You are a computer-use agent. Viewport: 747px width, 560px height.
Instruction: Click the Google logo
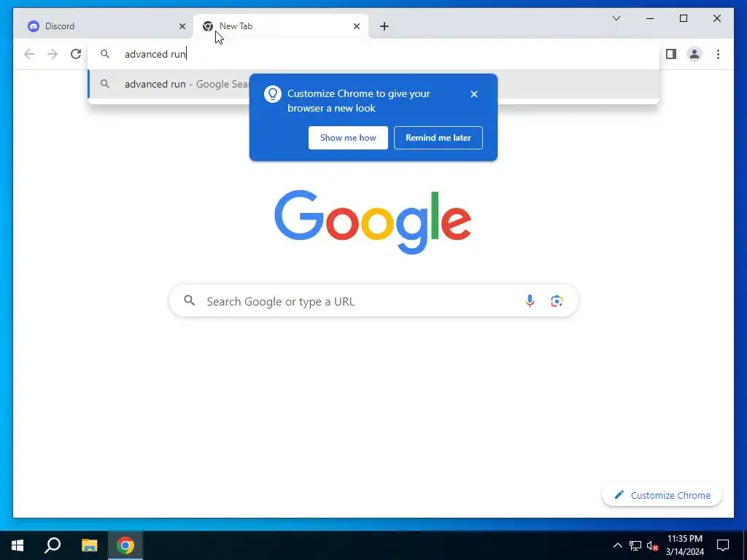[373, 222]
